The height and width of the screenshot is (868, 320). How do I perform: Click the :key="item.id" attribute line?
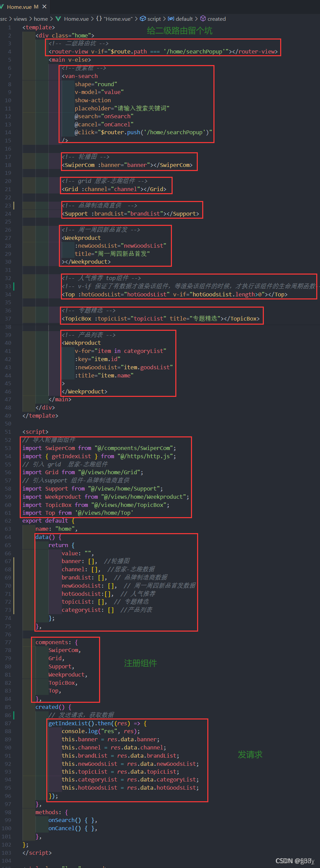[x=98, y=359]
